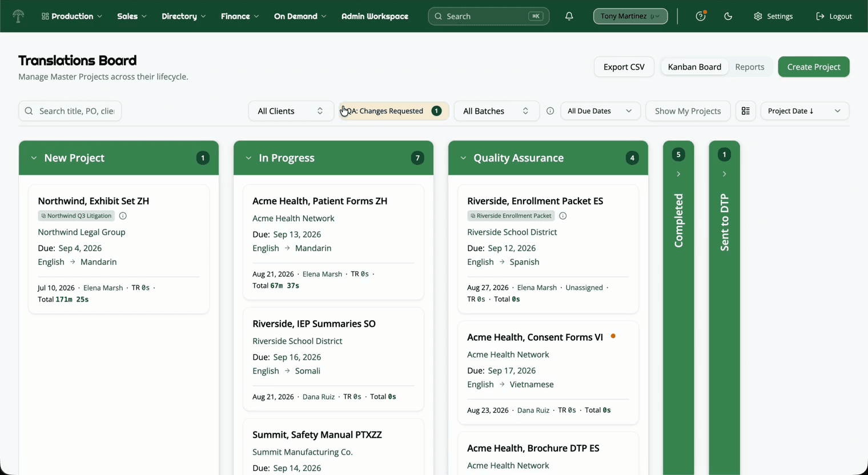The height and width of the screenshot is (475, 868).
Task: Open the On Demand menu
Action: click(300, 16)
